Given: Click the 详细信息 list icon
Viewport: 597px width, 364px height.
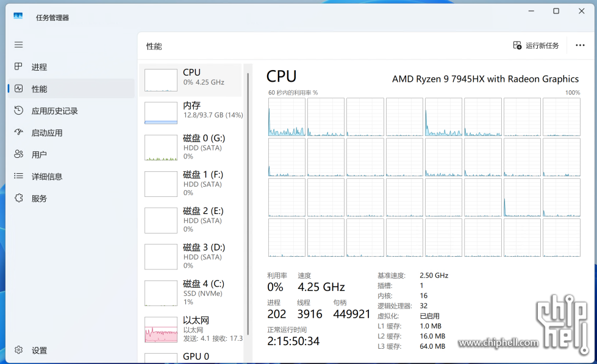Looking at the screenshot, I should (19, 176).
